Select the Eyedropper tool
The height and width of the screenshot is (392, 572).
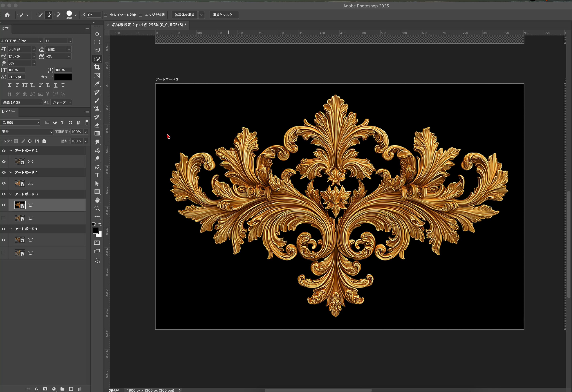97,84
